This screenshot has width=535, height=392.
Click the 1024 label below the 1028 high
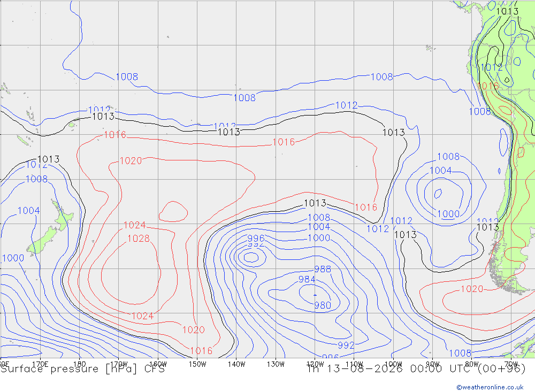[x=143, y=316]
